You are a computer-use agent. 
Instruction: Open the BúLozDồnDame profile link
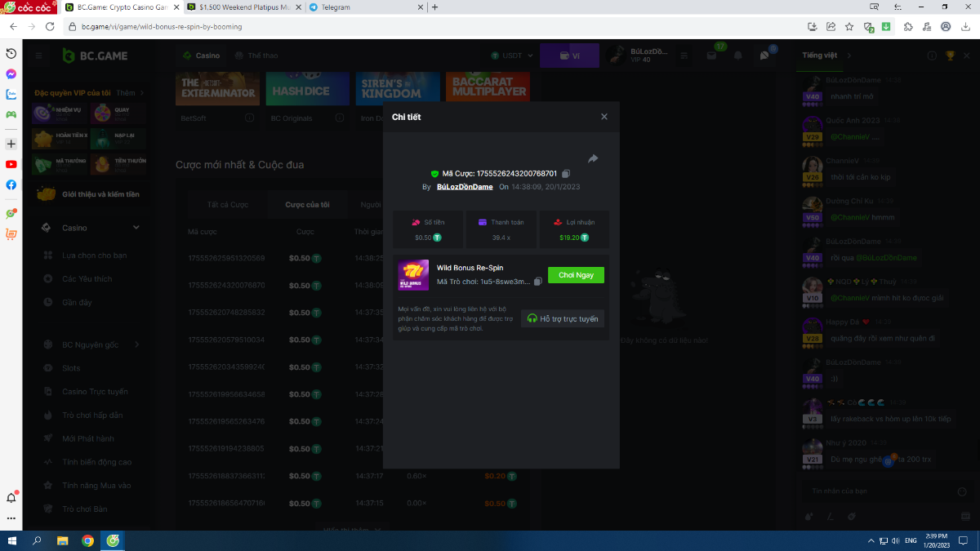(465, 187)
